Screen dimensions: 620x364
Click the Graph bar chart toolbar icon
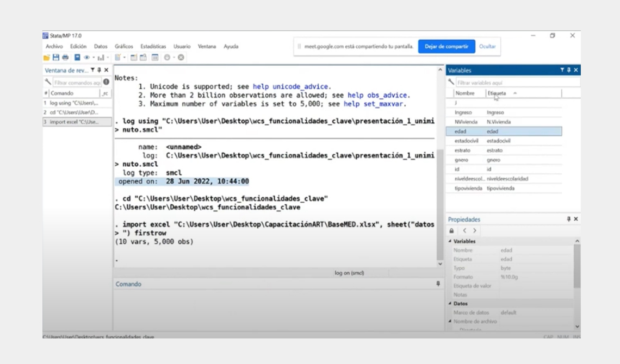tap(101, 58)
